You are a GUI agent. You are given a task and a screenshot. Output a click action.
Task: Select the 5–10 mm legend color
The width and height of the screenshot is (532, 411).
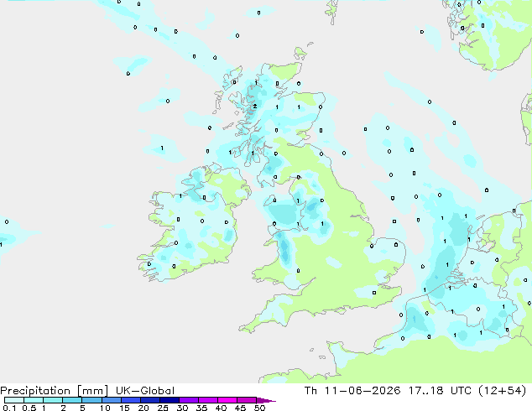(91, 400)
